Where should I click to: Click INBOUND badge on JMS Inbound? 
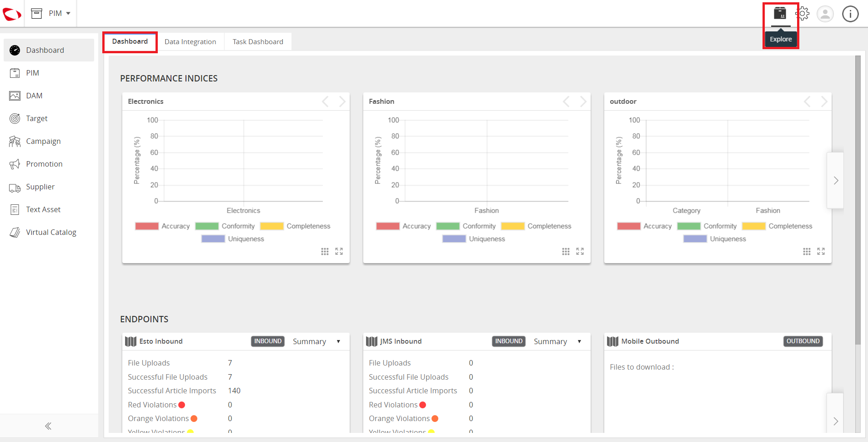pos(509,341)
